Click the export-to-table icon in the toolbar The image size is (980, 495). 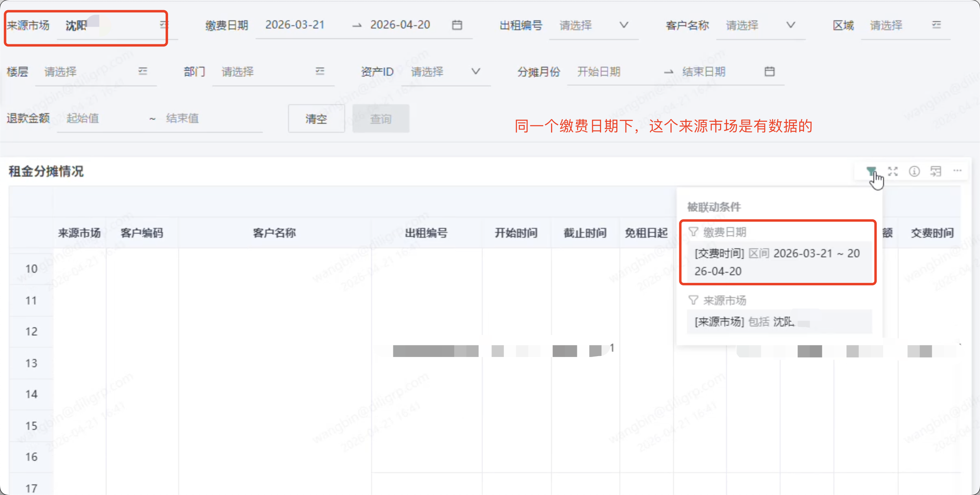pos(936,171)
